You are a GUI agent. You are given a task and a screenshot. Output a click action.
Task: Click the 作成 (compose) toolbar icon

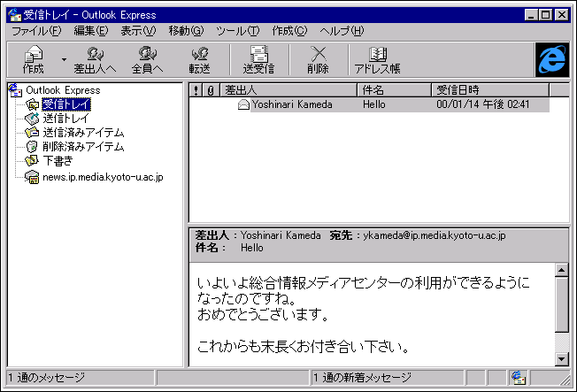(34, 59)
